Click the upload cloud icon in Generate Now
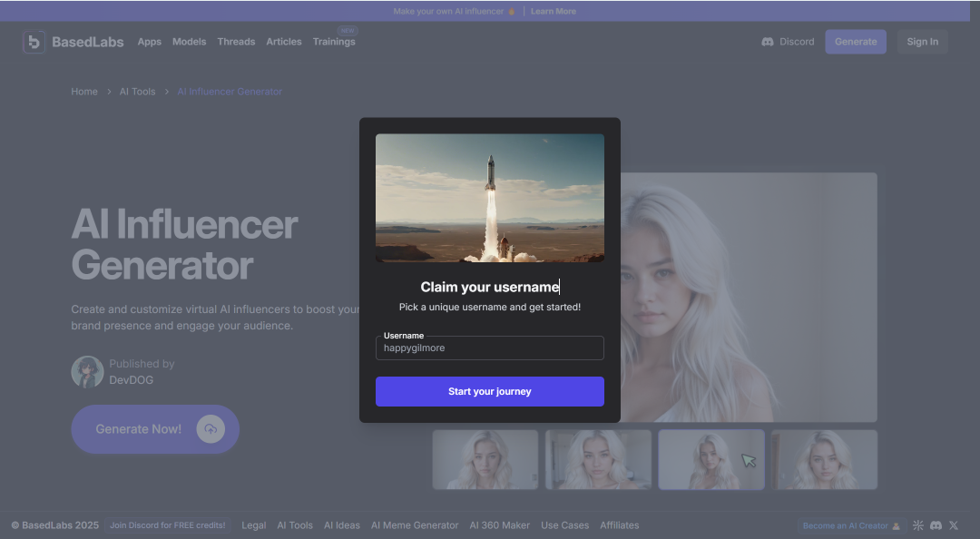 pyautogui.click(x=211, y=429)
